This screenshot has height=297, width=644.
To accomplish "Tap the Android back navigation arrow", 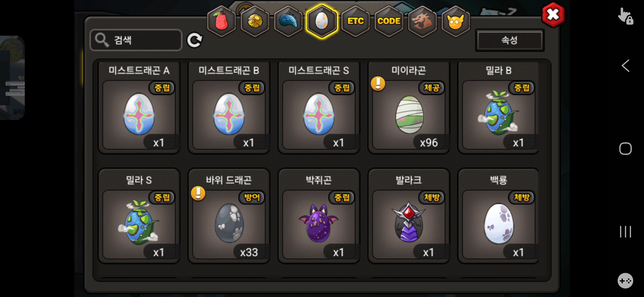I will click(625, 66).
